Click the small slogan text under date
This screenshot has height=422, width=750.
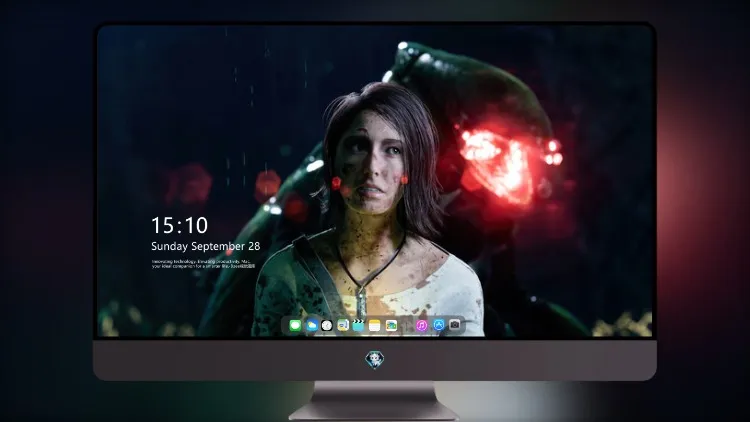(x=203, y=264)
